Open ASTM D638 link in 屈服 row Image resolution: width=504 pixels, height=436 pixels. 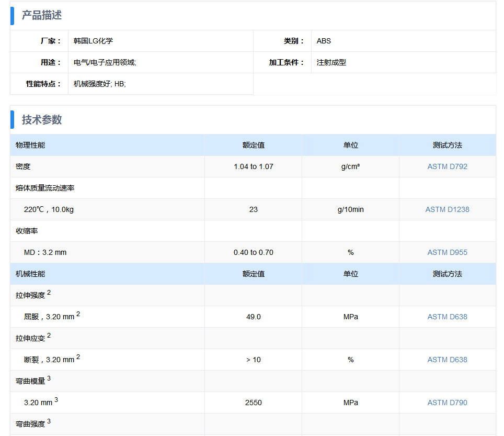coord(447,317)
